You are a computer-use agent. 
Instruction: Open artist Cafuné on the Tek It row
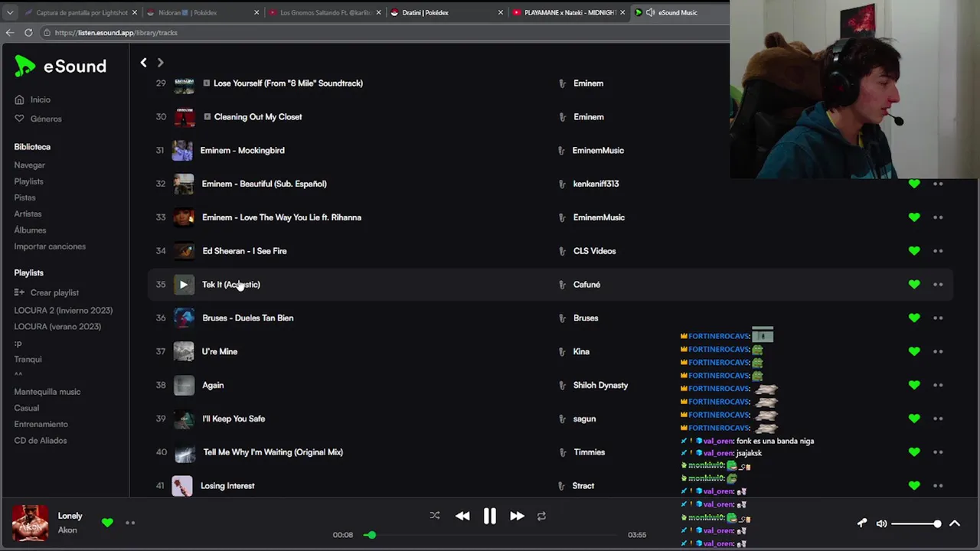(586, 285)
